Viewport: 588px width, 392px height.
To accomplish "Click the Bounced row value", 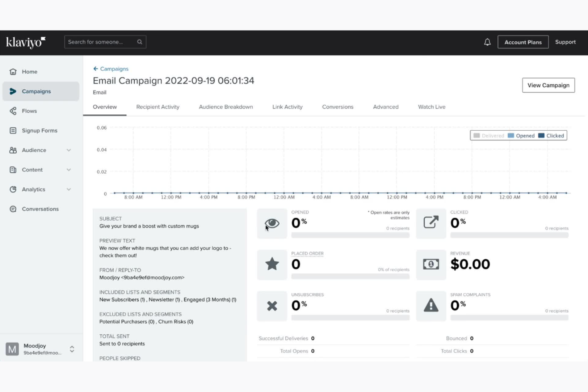I will 472,338.
